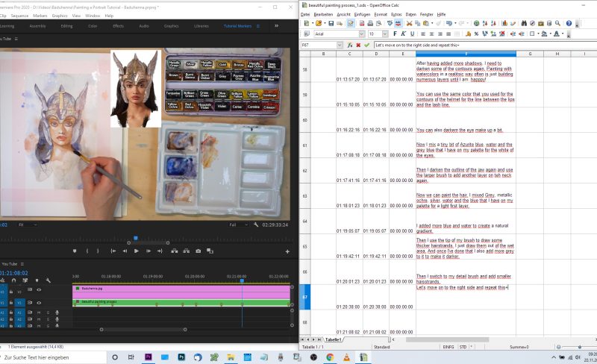The height and width of the screenshot is (364, 597).
Task: Open the Format menu in Calc
Action: pyautogui.click(x=381, y=14)
